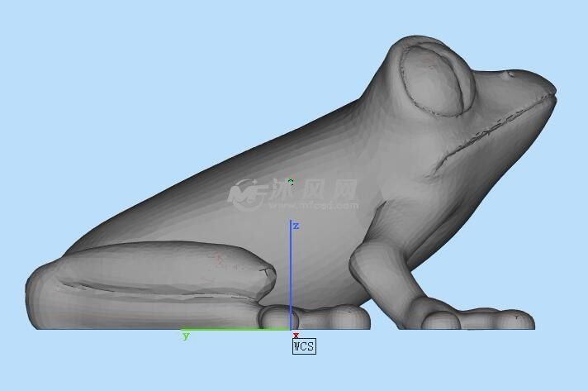Click the frog's mouth line
Screen dimensions: 588x391
pos(496,128)
